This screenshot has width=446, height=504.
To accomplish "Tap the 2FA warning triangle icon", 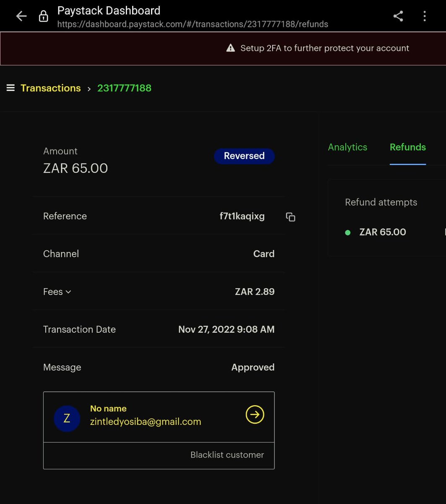I will [x=230, y=48].
